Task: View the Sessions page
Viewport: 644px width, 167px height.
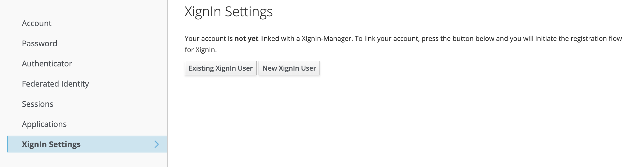Action: click(38, 104)
